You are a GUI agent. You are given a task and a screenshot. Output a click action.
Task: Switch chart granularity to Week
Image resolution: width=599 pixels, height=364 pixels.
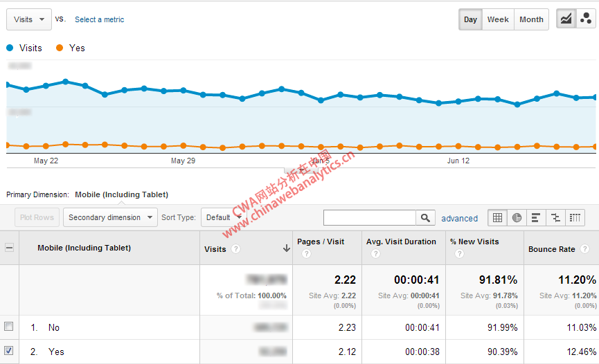click(x=498, y=19)
